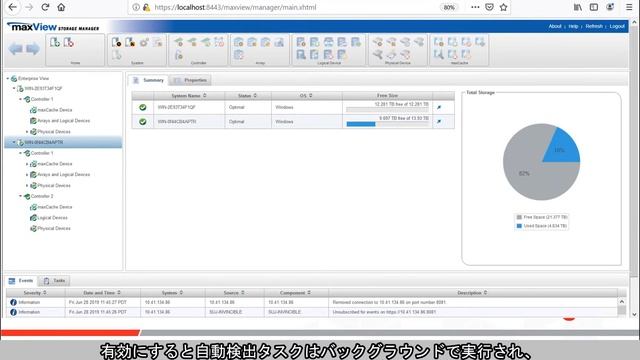Click the gear icon in System group

tap(144, 42)
